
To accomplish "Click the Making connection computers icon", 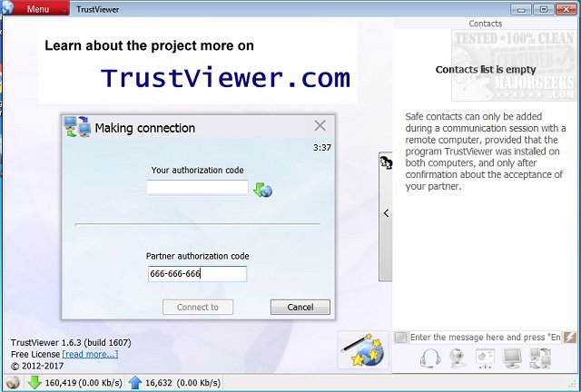I will point(77,127).
